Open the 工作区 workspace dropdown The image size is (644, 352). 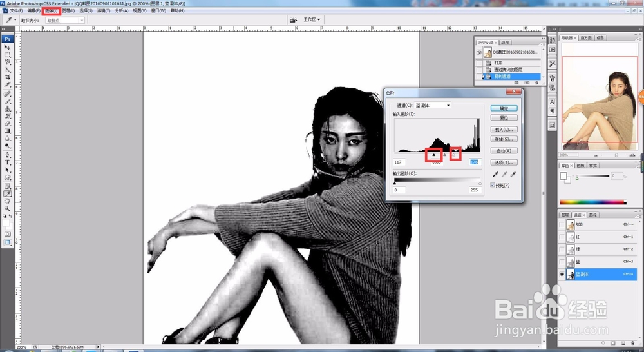pyautogui.click(x=312, y=20)
